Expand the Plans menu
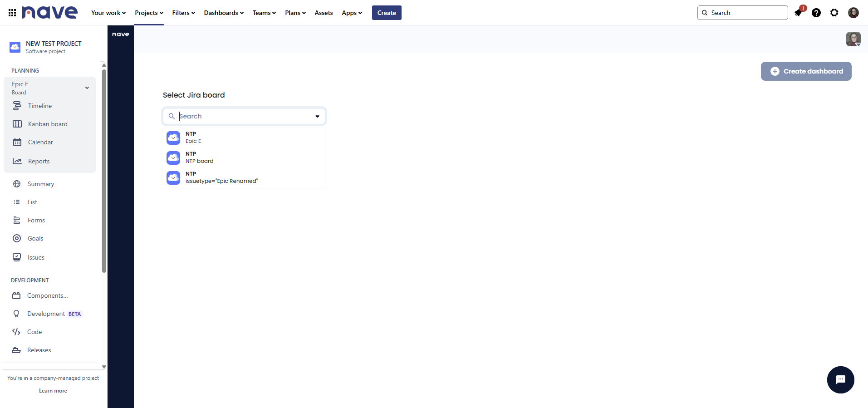868x408 pixels. tap(295, 13)
